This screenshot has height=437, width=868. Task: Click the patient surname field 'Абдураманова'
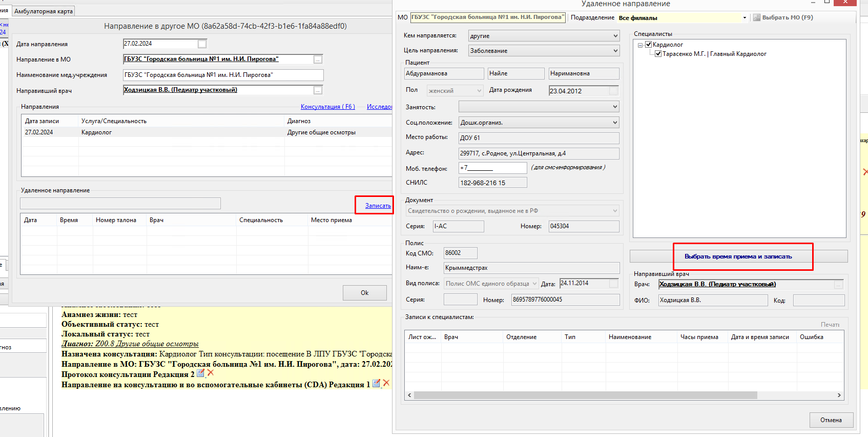444,73
